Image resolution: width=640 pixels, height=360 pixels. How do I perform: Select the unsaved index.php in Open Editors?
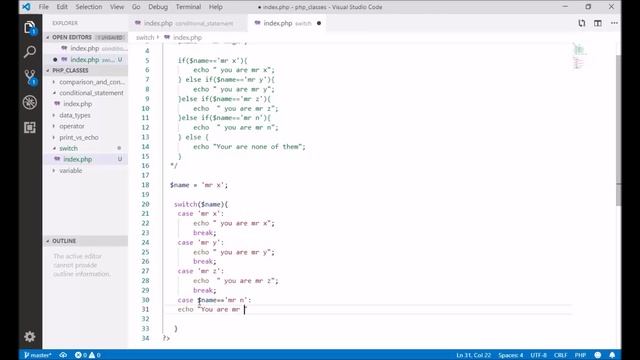(85, 60)
